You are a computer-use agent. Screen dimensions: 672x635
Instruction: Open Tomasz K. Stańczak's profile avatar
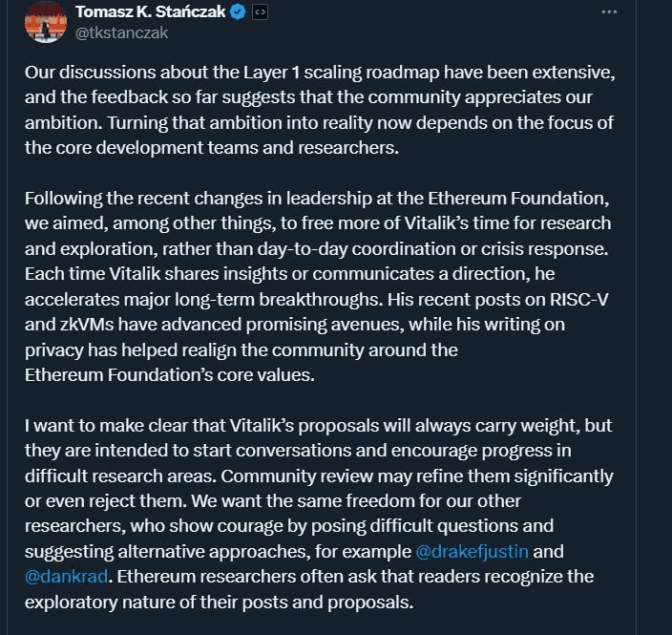click(x=46, y=22)
